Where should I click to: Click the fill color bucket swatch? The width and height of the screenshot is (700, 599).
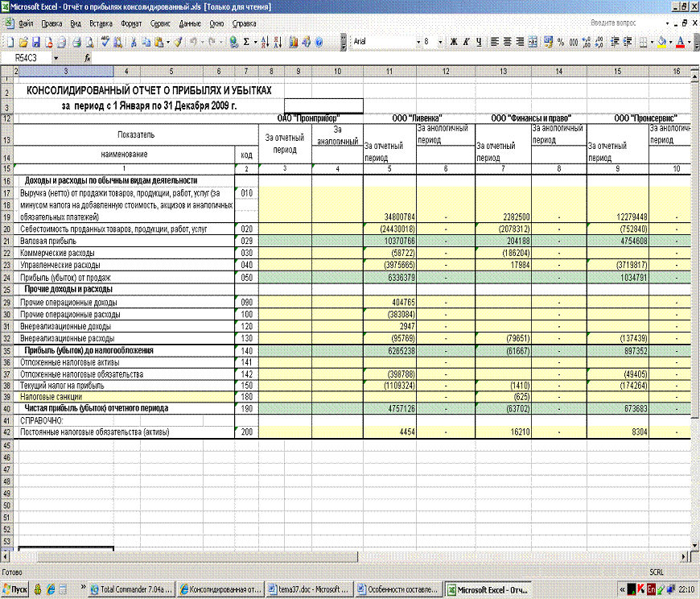pos(661,41)
